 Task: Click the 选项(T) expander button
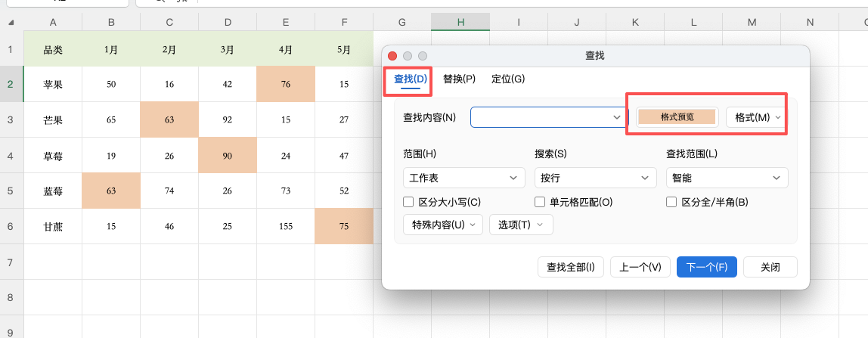click(x=521, y=225)
